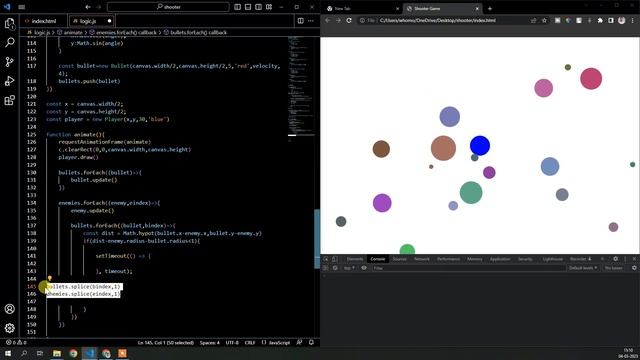Click the blue player circle on canvas
This screenshot has width=640, height=360.
(x=480, y=146)
